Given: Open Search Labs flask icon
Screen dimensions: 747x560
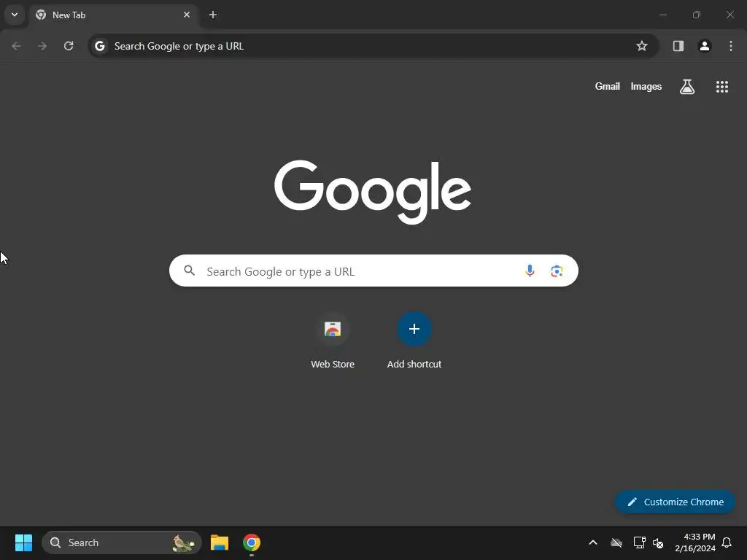Looking at the screenshot, I should tap(687, 87).
